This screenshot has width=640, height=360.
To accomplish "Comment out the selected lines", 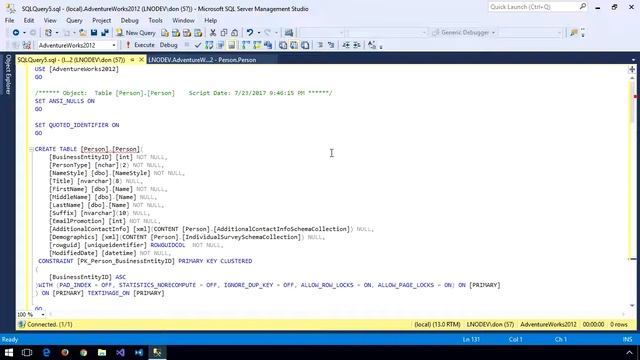I will coord(320,45).
